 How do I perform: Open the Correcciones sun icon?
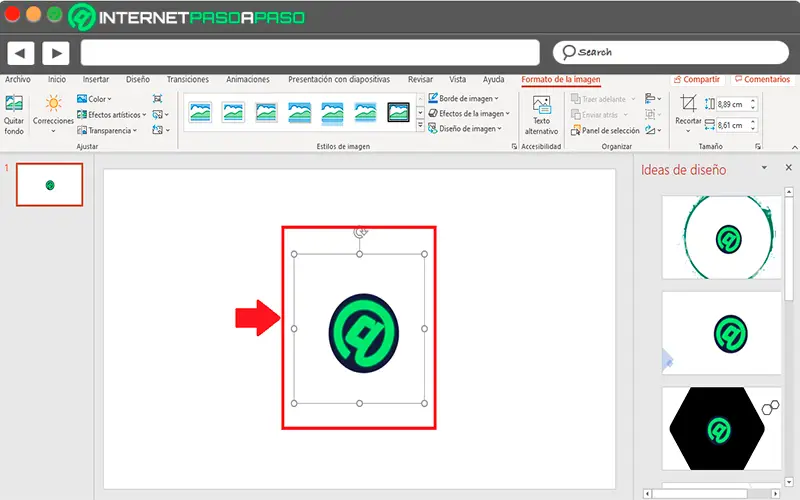pos(53,103)
